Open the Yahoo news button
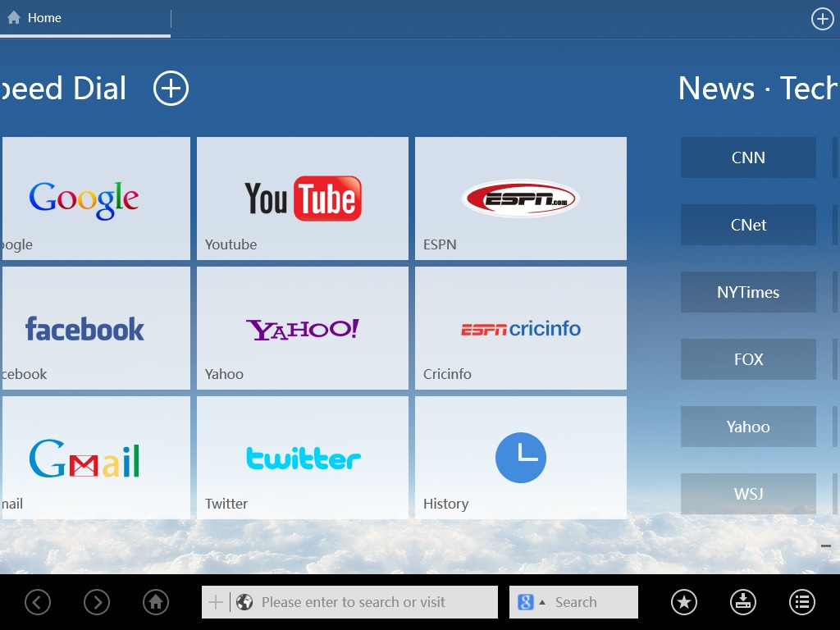The width and height of the screenshot is (840, 630). click(748, 427)
